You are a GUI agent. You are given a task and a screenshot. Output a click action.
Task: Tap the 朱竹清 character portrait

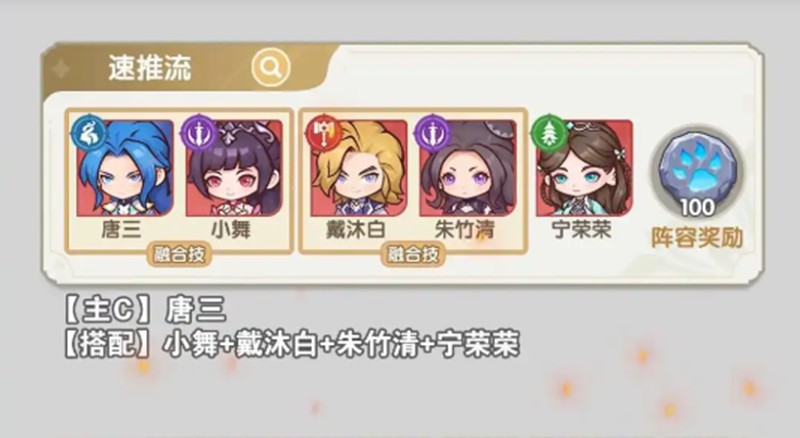tap(468, 167)
